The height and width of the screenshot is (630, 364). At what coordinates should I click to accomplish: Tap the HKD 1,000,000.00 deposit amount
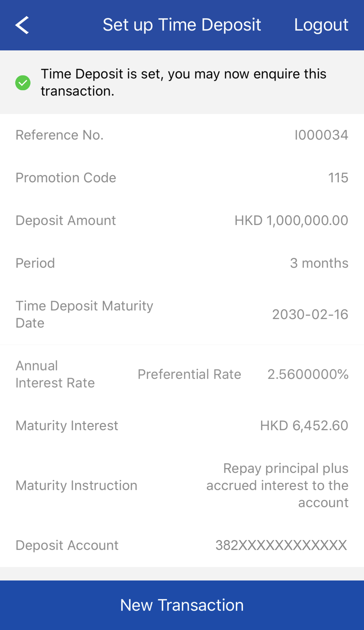291,220
